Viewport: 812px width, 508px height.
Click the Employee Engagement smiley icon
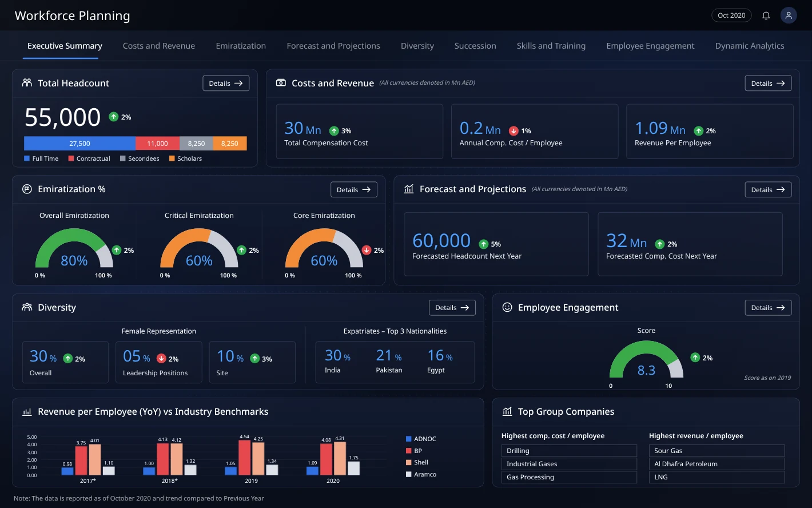click(x=507, y=307)
